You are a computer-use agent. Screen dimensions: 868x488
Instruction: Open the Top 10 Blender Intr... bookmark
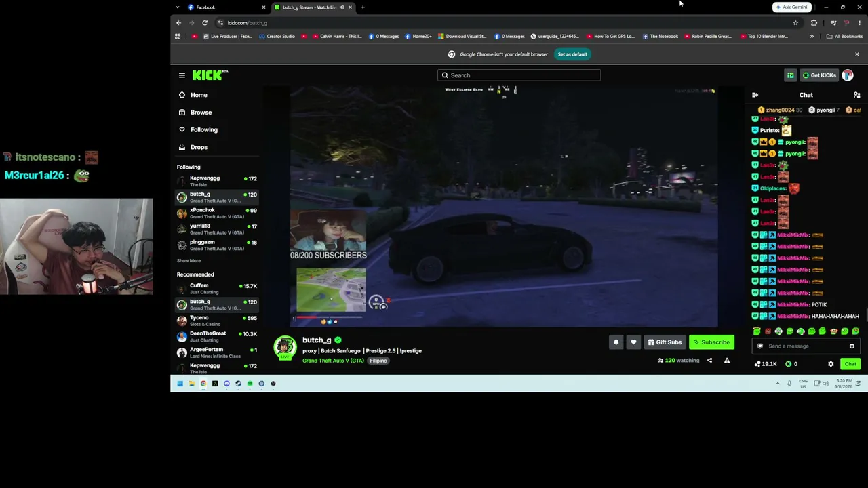[x=764, y=37]
